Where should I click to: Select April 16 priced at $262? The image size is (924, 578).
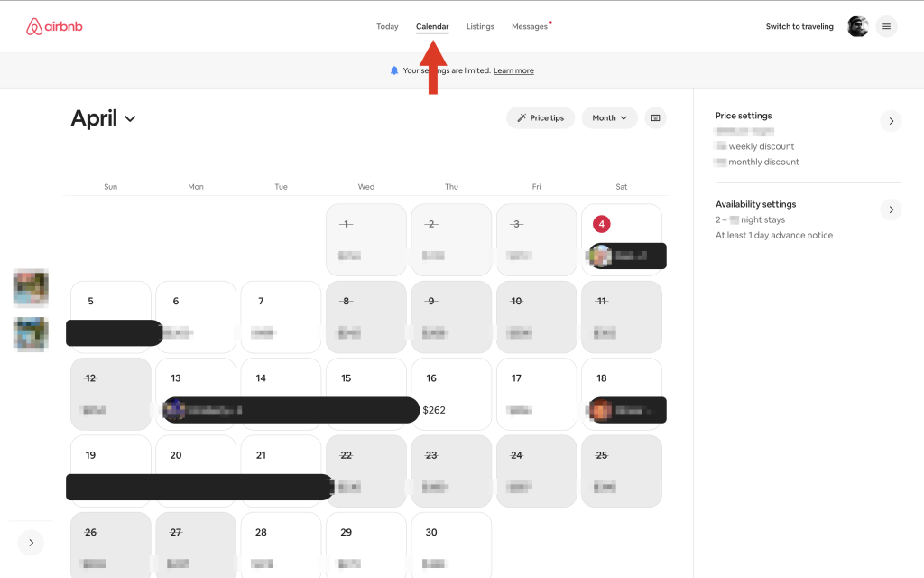pos(451,394)
